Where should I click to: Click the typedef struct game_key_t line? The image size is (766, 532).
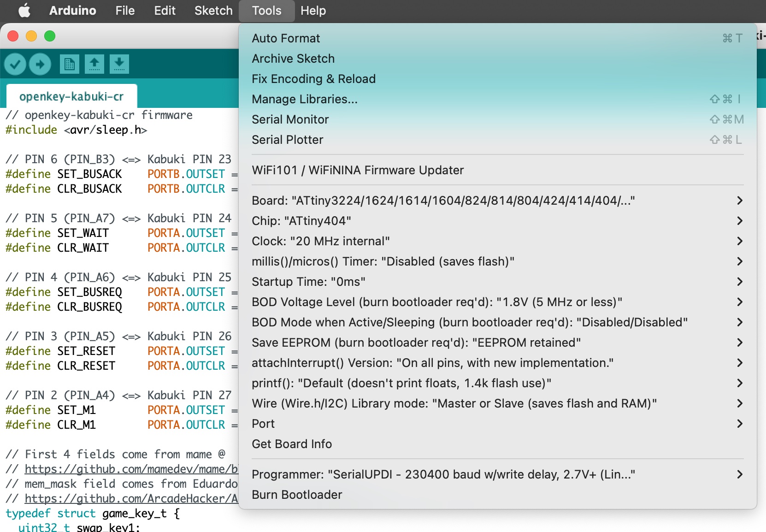point(93,514)
